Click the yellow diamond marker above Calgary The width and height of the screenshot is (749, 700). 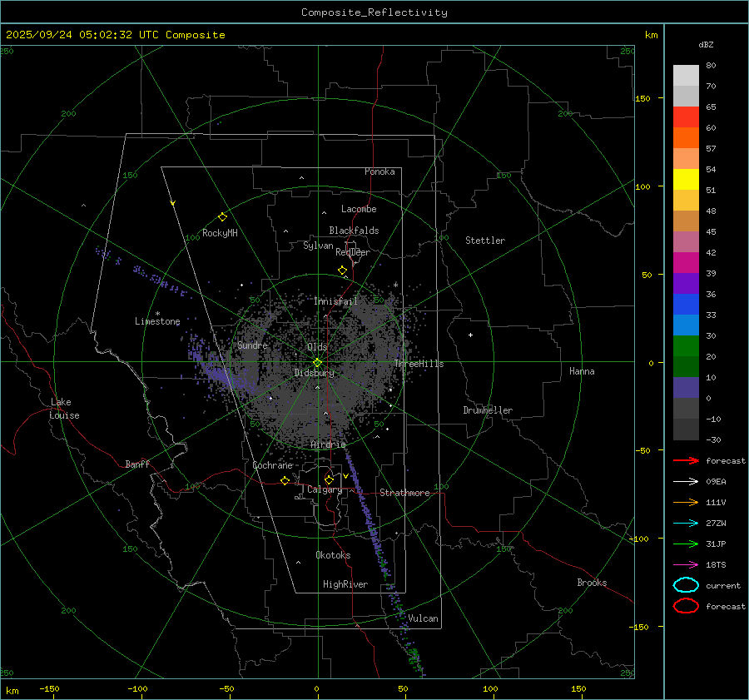pos(329,479)
